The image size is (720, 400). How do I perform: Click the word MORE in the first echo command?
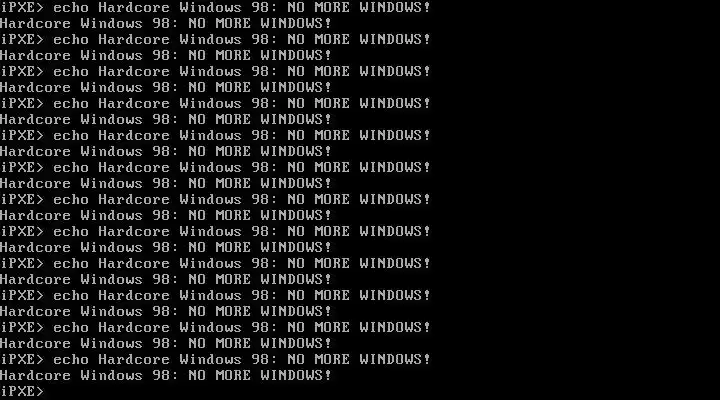coord(332,7)
